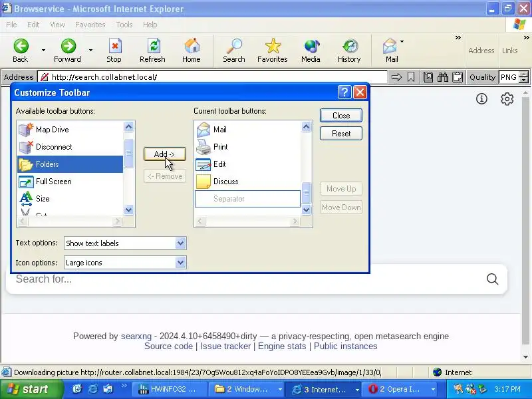The height and width of the screenshot is (399, 532).
Task: Click the Mail toolbar button
Action: pyautogui.click(x=391, y=51)
